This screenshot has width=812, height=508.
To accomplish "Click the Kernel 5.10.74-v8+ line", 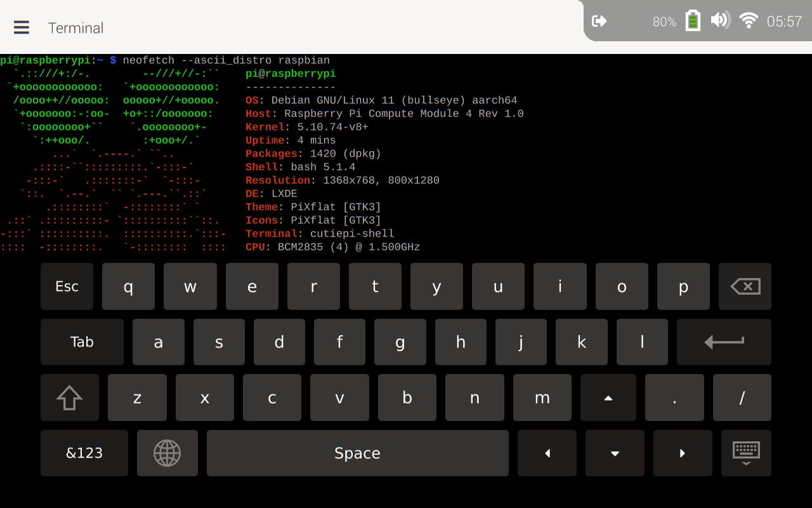I will tap(307, 127).
